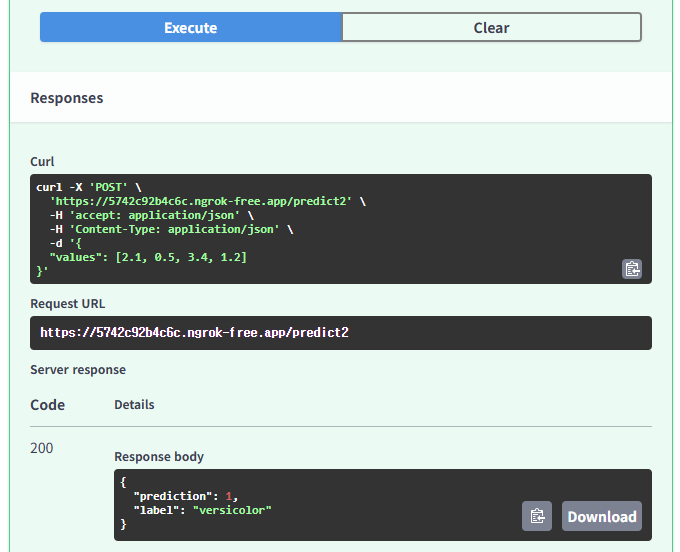Clear the executed request results

point(491,28)
